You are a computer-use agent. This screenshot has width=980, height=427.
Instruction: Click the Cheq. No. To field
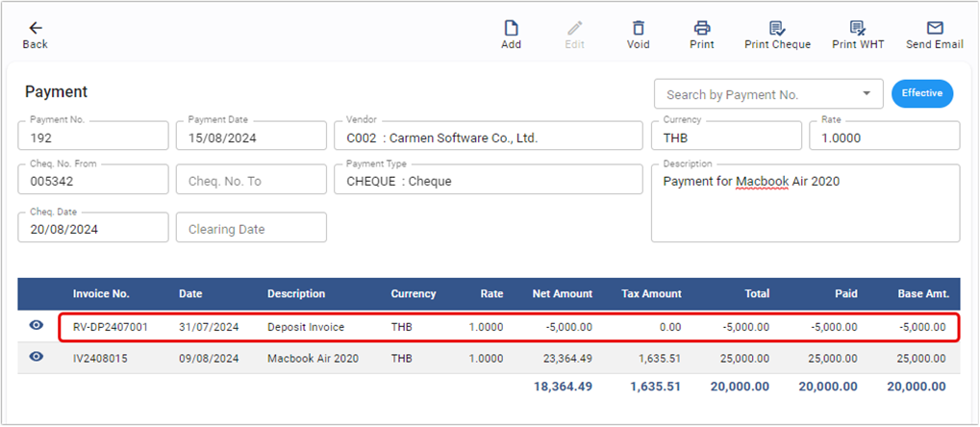[251, 181]
